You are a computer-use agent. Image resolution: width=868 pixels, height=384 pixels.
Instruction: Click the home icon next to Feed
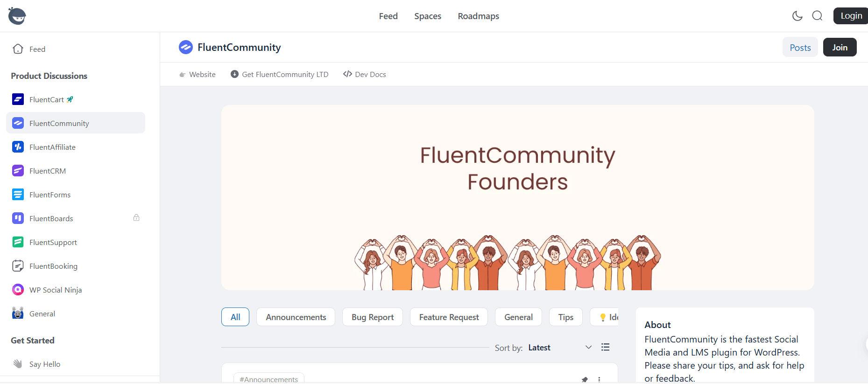(18, 49)
